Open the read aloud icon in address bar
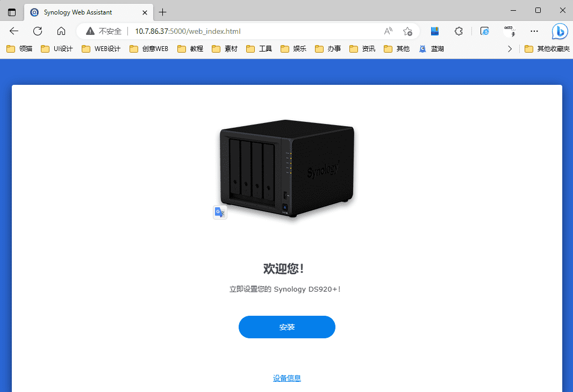Screen dimensions: 573x392 pyautogui.click(x=388, y=31)
